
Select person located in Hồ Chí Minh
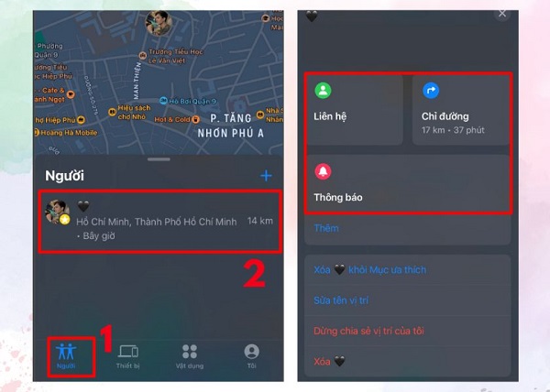pos(159,222)
